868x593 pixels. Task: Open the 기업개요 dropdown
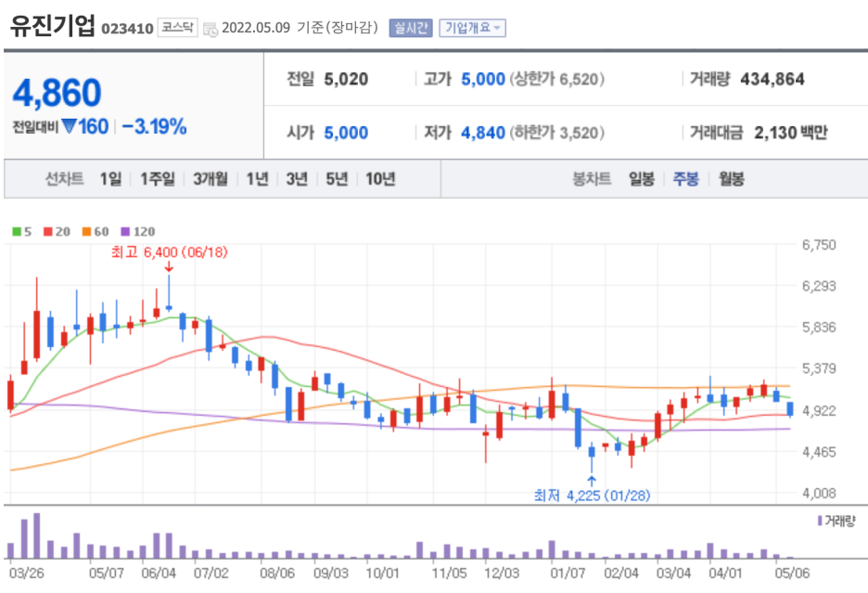(472, 28)
